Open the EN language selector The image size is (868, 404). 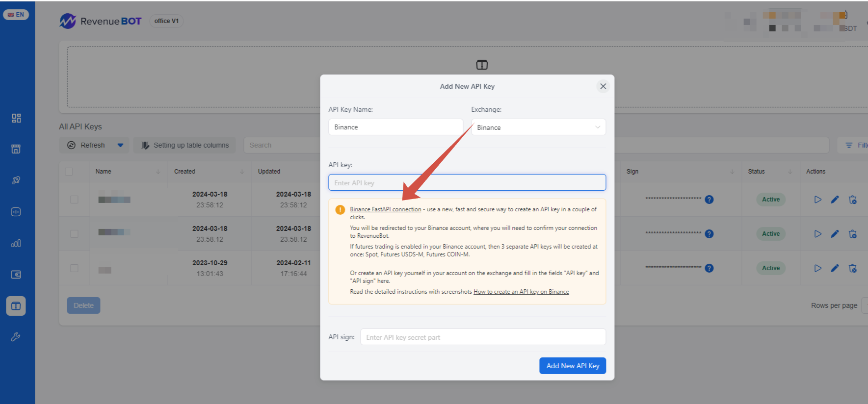(16, 15)
